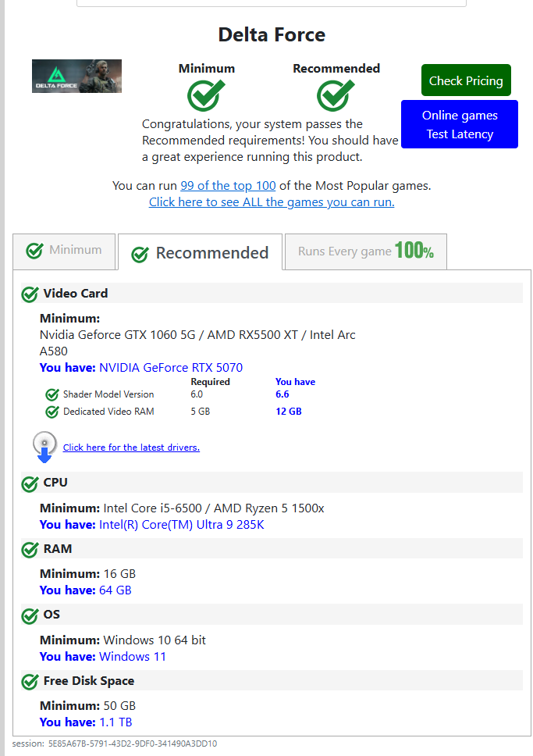Click the Intel(R) Core(TM) Ultra 9 285K text
The height and width of the screenshot is (756, 533).
click(182, 525)
